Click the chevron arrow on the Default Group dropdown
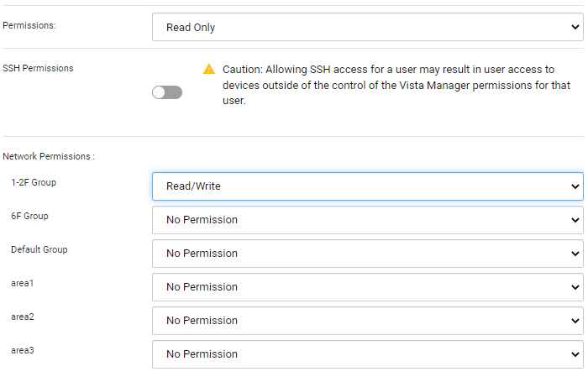Image resolution: width=588 pixels, height=377 pixels. (575, 254)
